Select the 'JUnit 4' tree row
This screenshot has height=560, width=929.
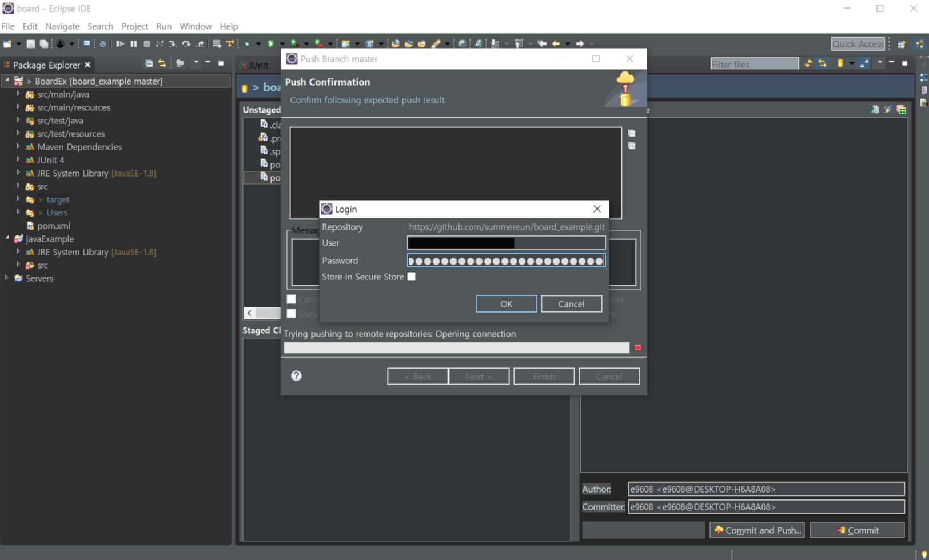[50, 160]
